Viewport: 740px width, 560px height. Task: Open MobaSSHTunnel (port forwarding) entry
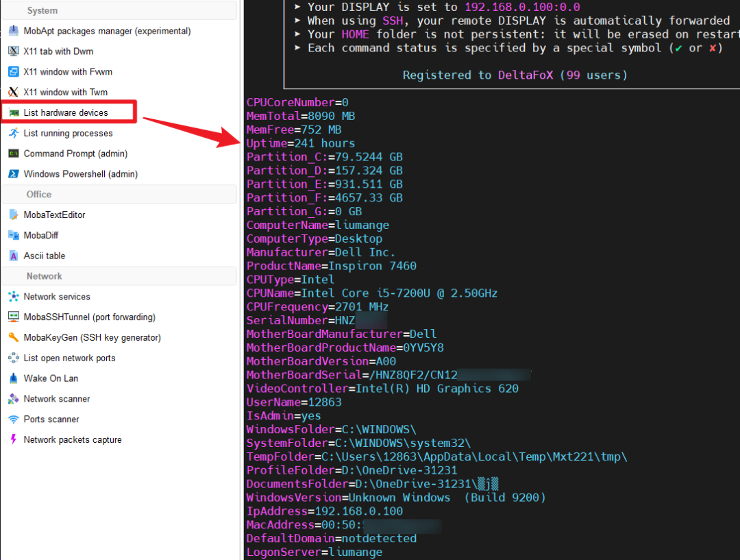pos(89,317)
